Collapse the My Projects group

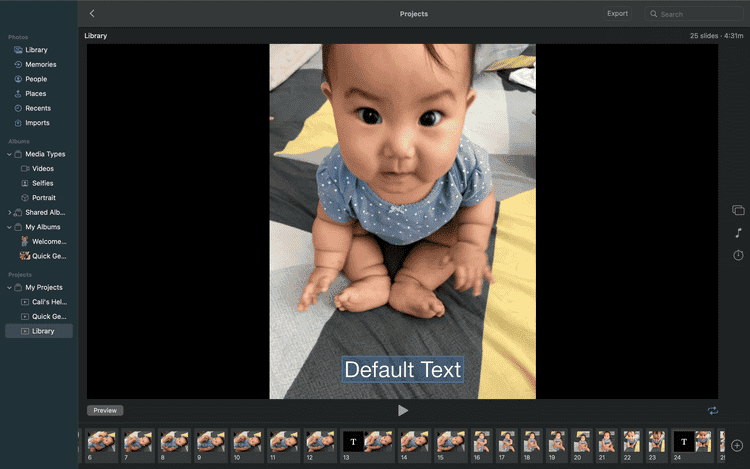pos(9,287)
